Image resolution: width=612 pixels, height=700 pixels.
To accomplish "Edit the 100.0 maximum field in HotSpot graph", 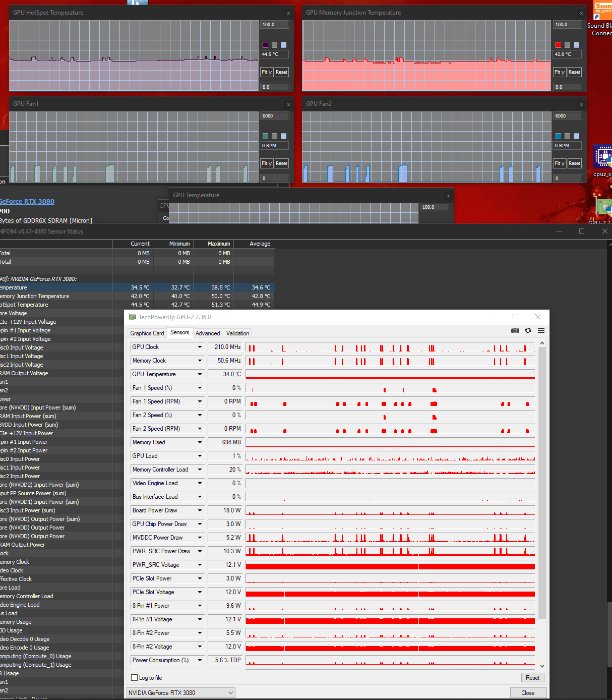I will point(275,25).
